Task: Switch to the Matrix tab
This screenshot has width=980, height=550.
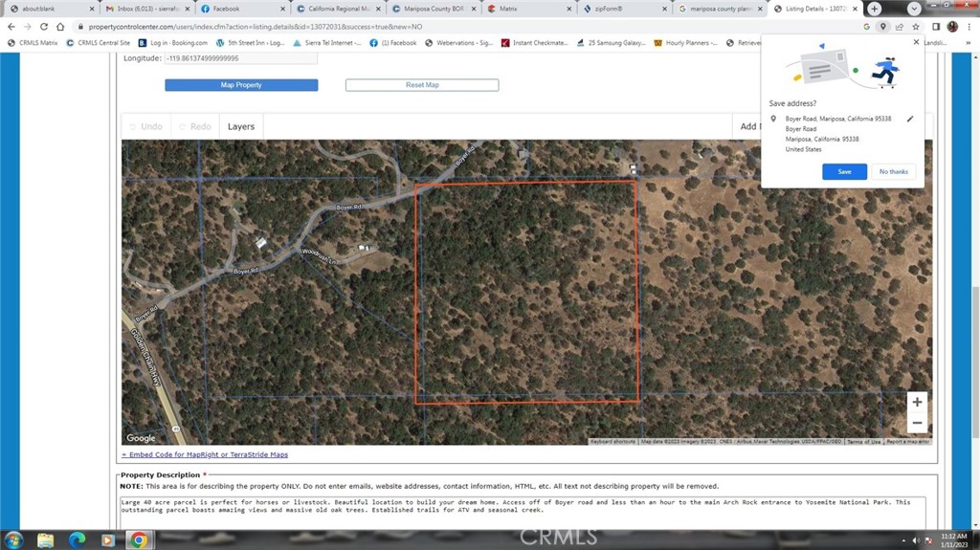Action: pyautogui.click(x=529, y=9)
